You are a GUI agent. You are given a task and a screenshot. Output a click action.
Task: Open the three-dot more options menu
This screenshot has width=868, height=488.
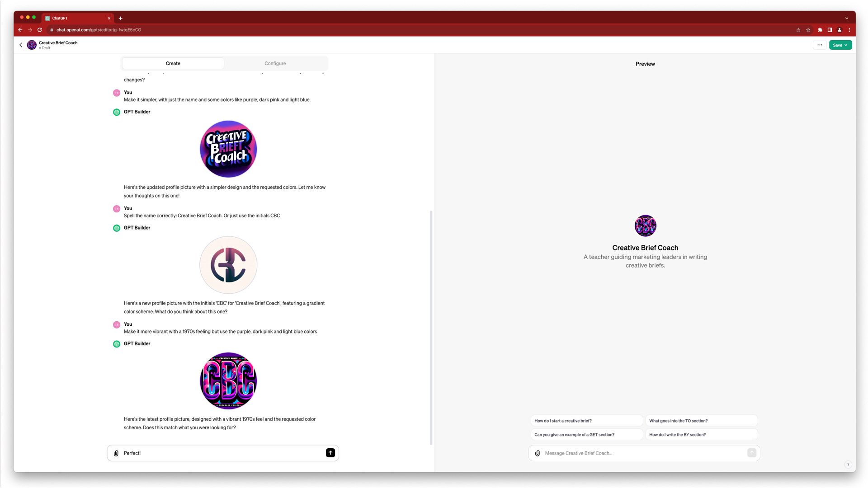pyautogui.click(x=820, y=45)
